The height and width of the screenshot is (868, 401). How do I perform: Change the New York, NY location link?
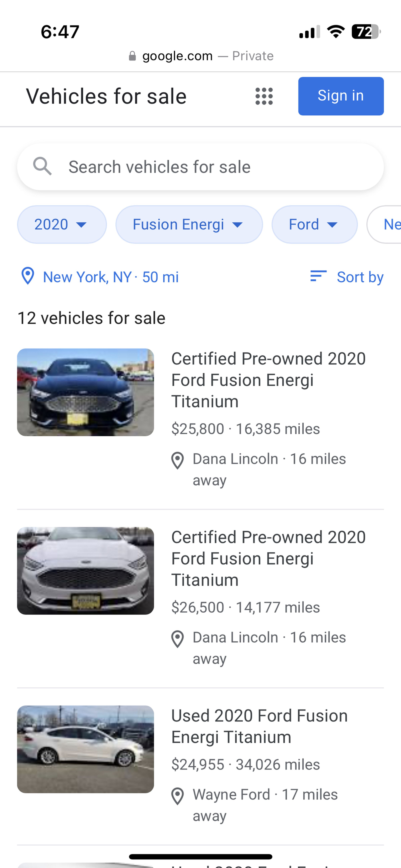[111, 277]
